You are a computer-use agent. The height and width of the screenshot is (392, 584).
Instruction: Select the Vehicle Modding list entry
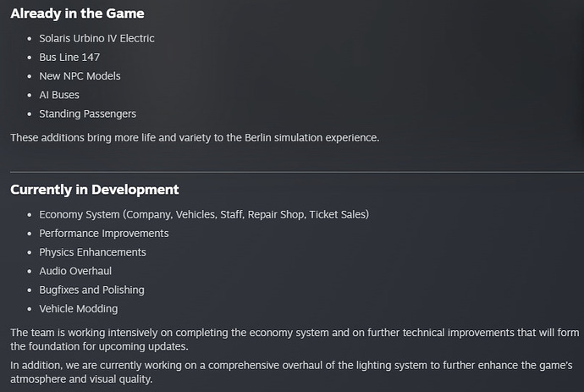79,309
